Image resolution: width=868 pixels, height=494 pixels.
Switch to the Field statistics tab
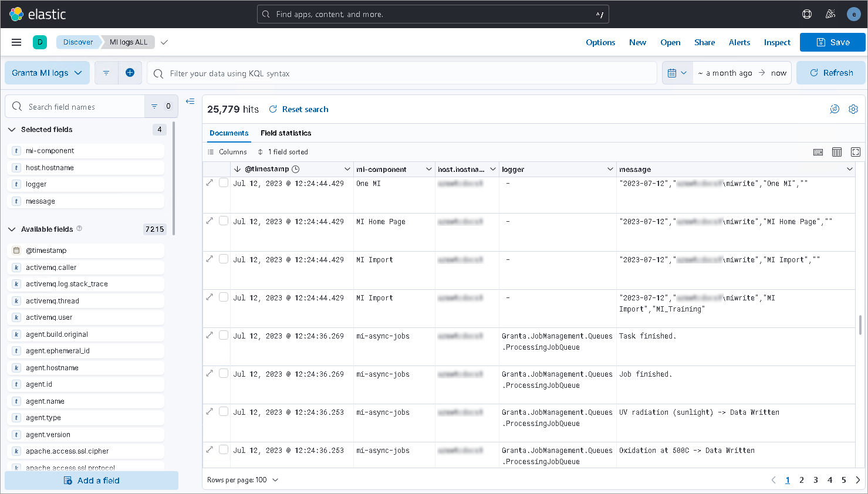pyautogui.click(x=286, y=133)
